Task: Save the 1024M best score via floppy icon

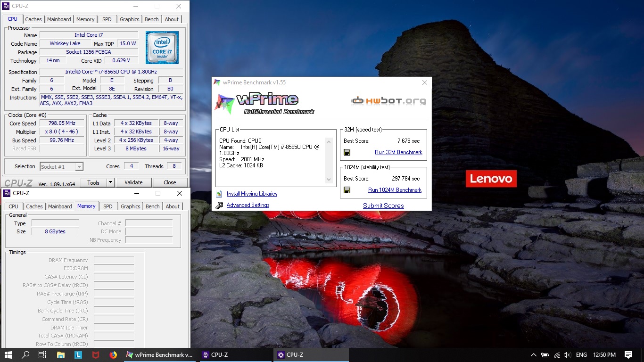Action: (347, 190)
